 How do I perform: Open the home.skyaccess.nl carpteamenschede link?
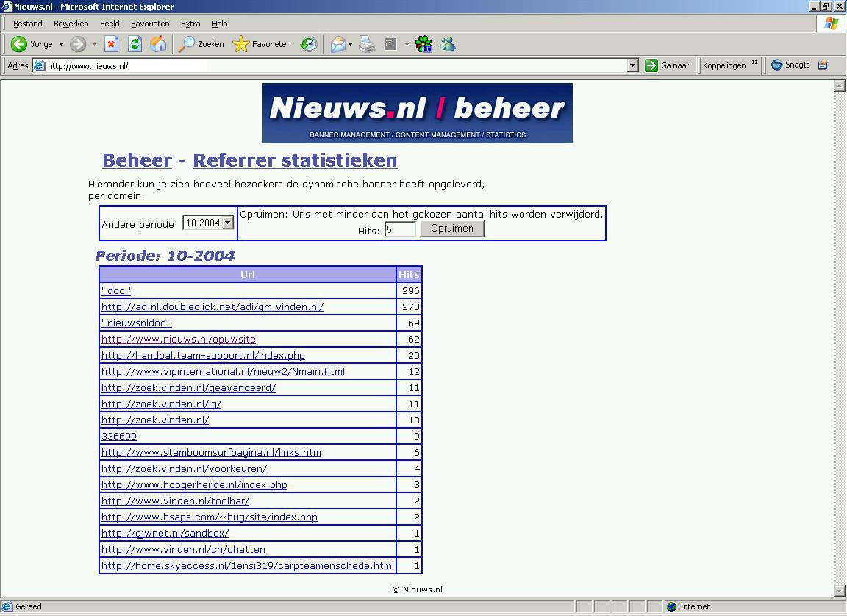pyautogui.click(x=248, y=566)
